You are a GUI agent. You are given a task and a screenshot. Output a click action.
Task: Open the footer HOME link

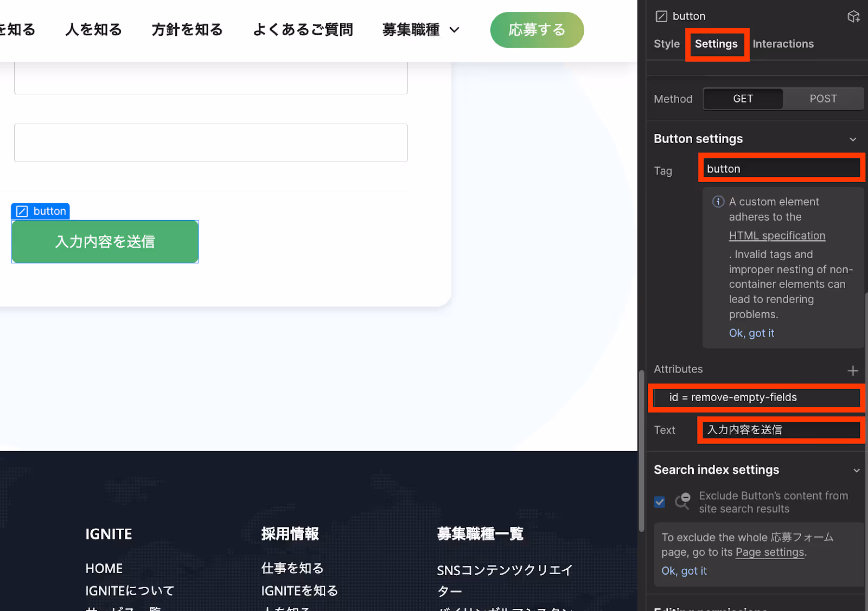(x=104, y=569)
